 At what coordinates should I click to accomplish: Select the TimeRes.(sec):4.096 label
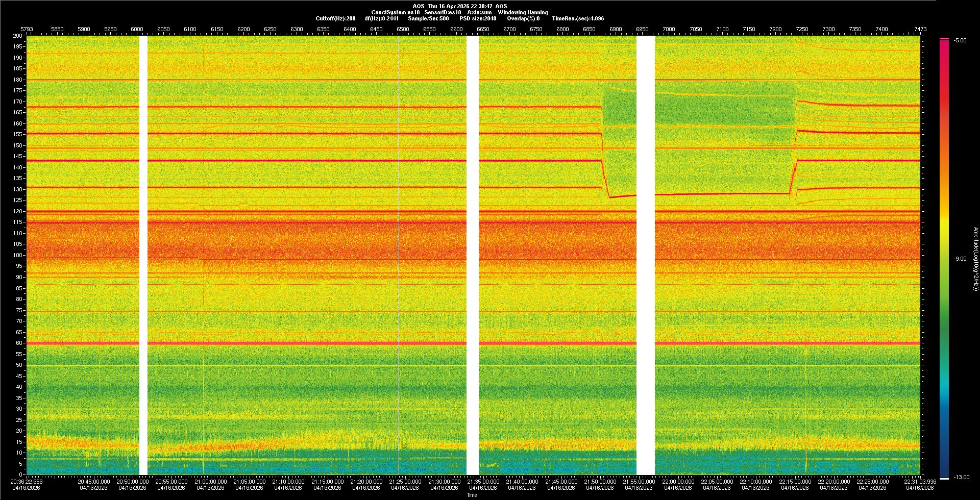point(577,18)
